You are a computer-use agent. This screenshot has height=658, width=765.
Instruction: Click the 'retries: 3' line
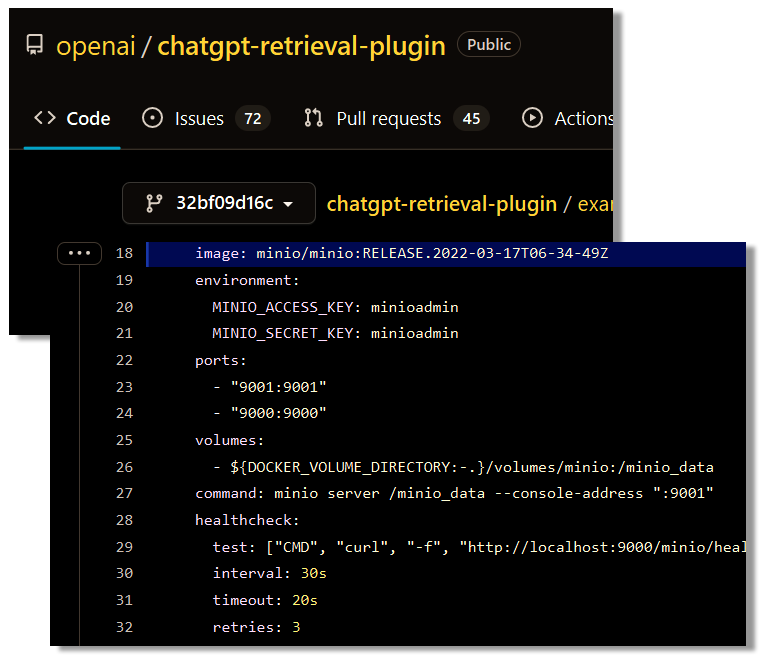(x=256, y=627)
